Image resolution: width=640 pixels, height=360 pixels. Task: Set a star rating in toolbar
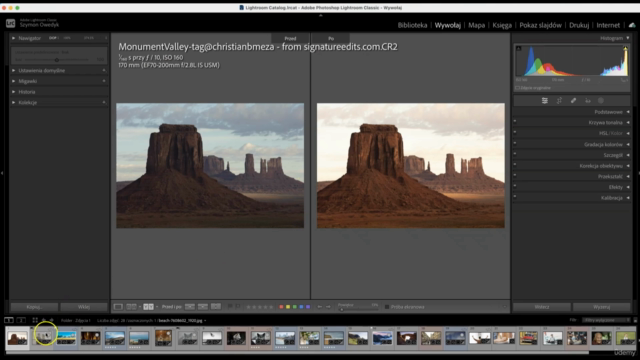(260, 307)
